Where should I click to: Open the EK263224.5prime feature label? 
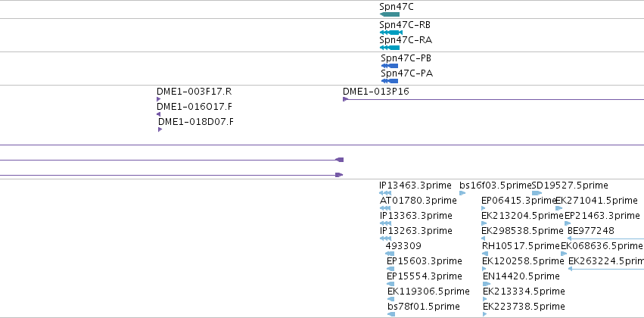606,261
